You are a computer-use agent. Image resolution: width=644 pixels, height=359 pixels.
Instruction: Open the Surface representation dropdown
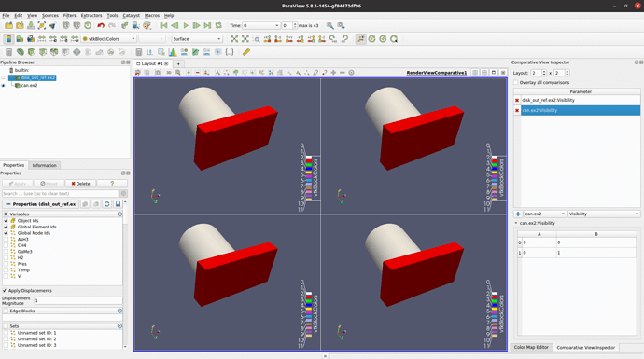point(197,39)
